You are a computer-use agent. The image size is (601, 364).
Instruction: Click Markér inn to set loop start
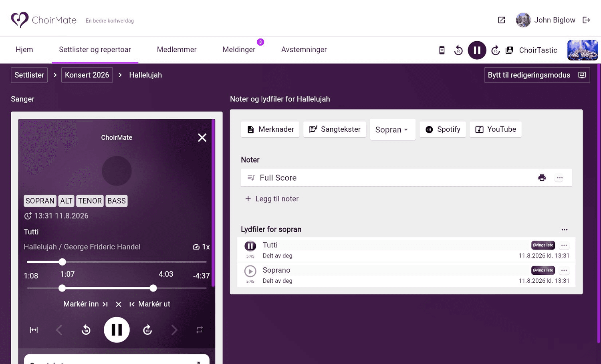86,304
